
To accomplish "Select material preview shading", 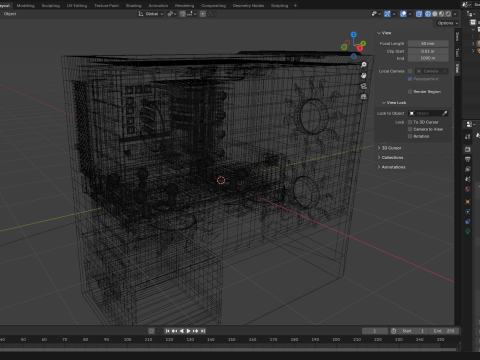I will [x=442, y=14].
